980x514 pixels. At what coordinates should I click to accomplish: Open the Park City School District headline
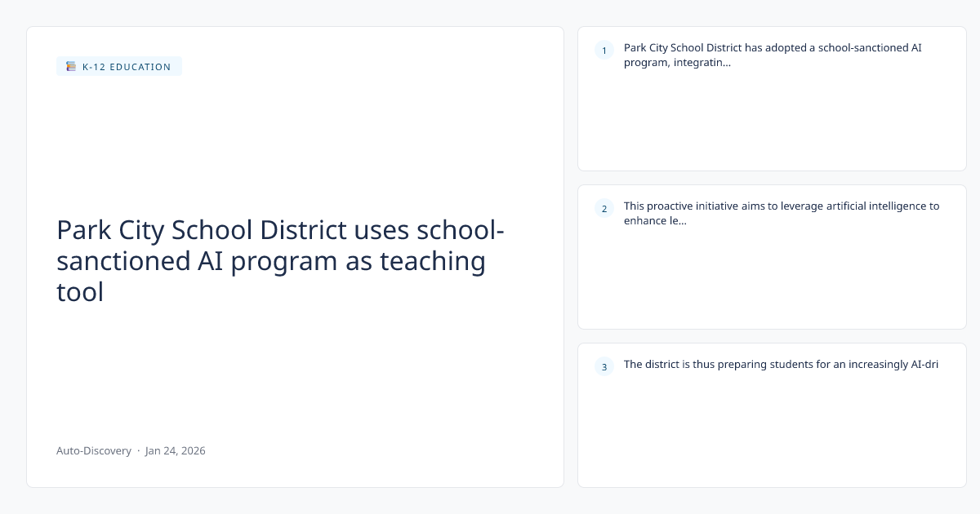point(279,261)
